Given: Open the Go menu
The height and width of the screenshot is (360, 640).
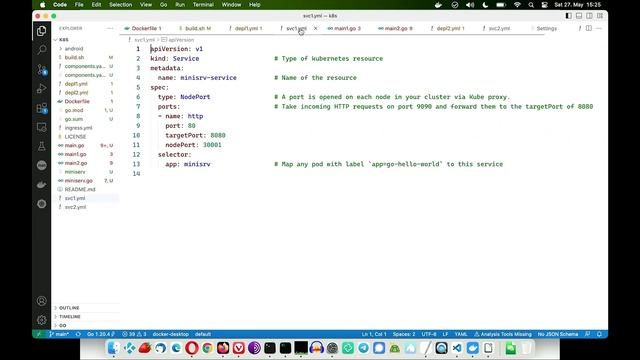Looking at the screenshot, I should pyautogui.click(x=164, y=5).
